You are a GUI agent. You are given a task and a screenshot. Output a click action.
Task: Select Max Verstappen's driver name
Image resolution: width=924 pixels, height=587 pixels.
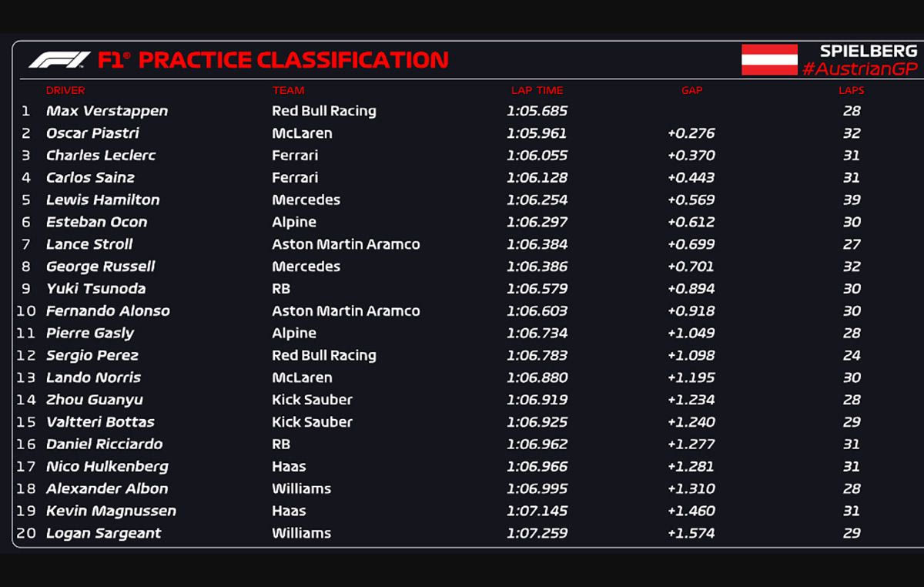tap(107, 111)
